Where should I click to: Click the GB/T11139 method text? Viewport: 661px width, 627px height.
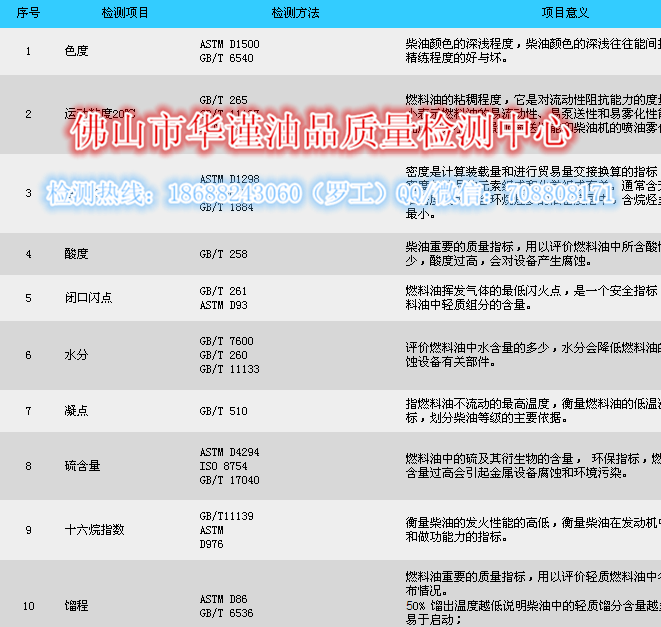coord(226,516)
